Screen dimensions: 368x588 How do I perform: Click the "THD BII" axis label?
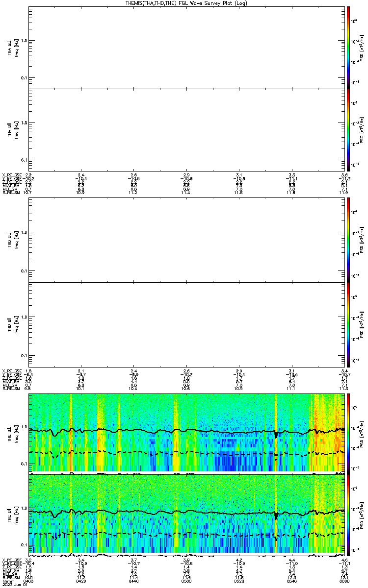(9, 324)
